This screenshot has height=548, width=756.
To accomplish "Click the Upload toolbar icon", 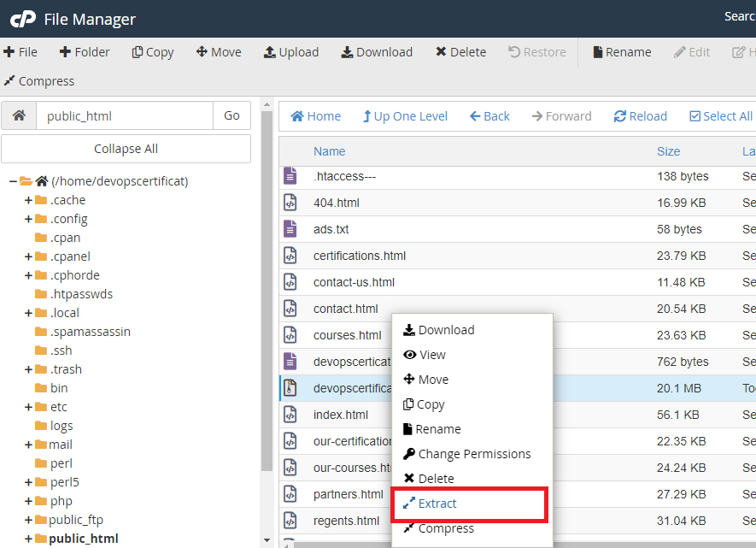I will [x=270, y=52].
